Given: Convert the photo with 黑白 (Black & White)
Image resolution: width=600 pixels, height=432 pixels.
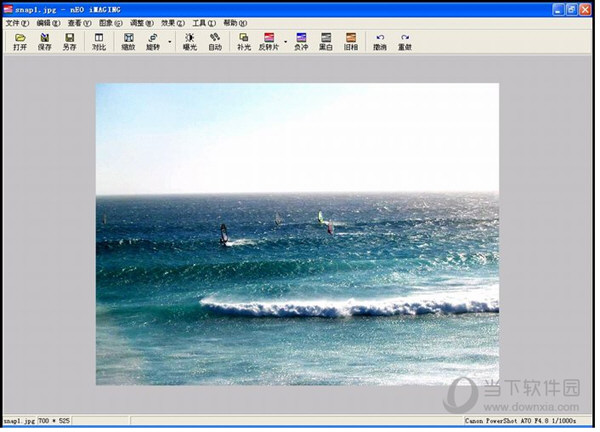Looking at the screenshot, I should (326, 41).
